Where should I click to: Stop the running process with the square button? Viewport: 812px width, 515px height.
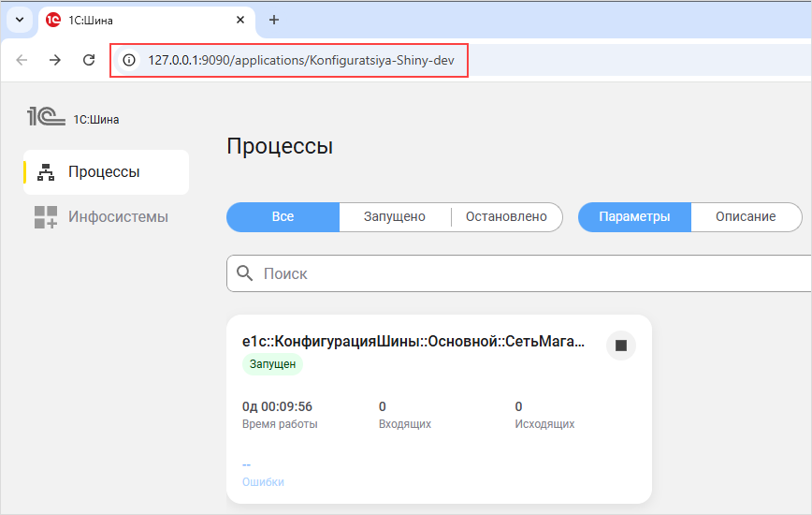621,346
